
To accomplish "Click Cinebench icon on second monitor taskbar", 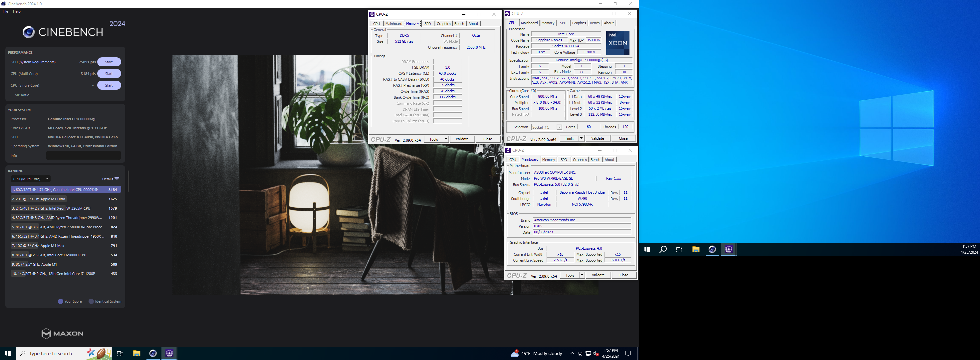I will (x=712, y=249).
